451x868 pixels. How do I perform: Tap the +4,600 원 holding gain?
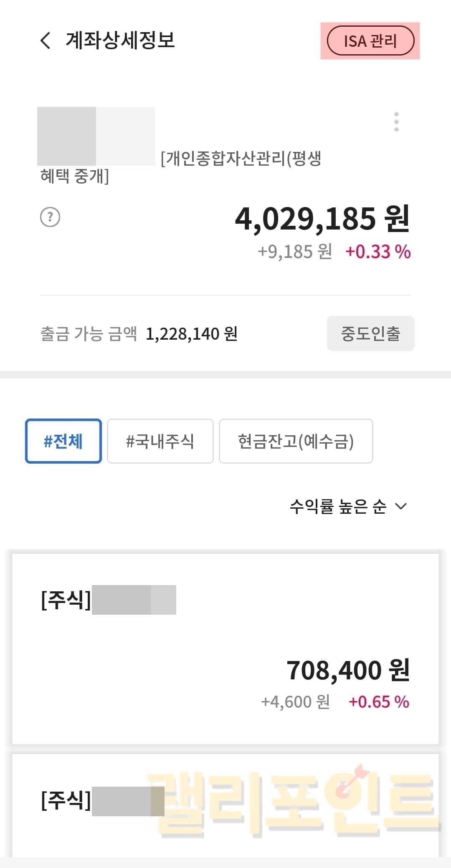point(295,702)
